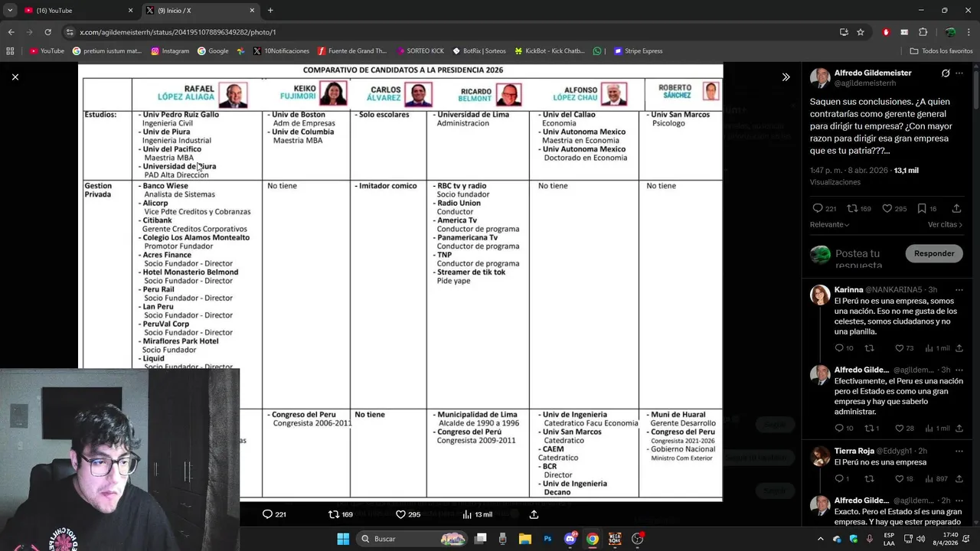Repost from bottom photo bar 169
Image resolution: width=980 pixels, height=551 pixels.
pos(341,514)
